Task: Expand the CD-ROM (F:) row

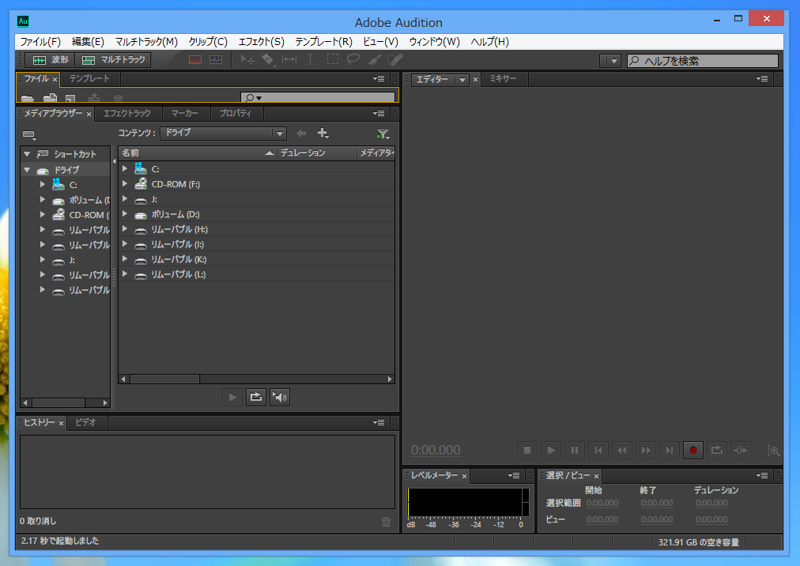Action: coord(124,183)
